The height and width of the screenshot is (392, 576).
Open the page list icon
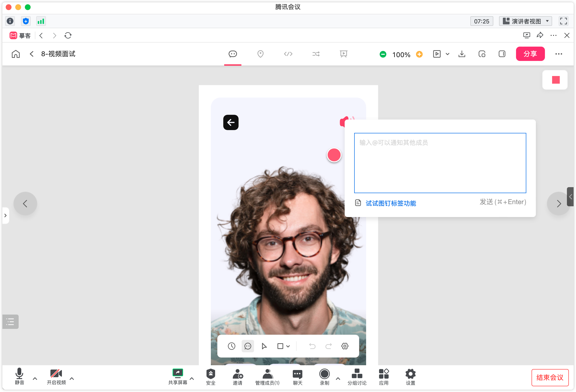click(10, 322)
